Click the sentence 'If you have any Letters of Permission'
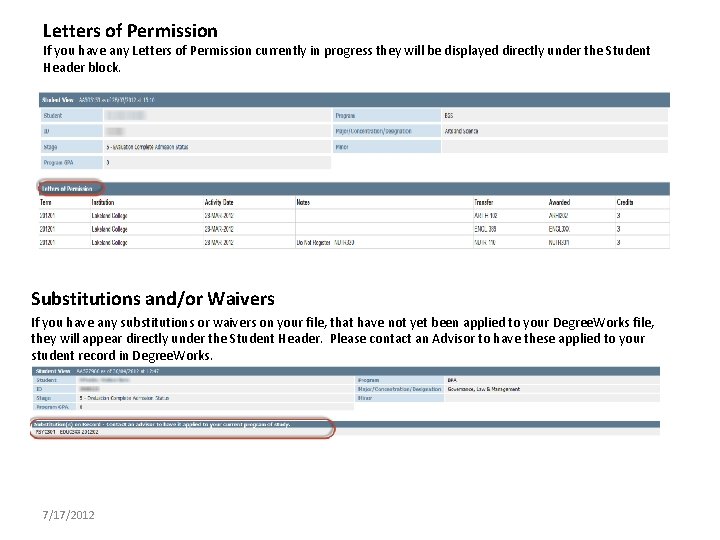Image resolution: width=720 pixels, height=540 pixels. (347, 59)
